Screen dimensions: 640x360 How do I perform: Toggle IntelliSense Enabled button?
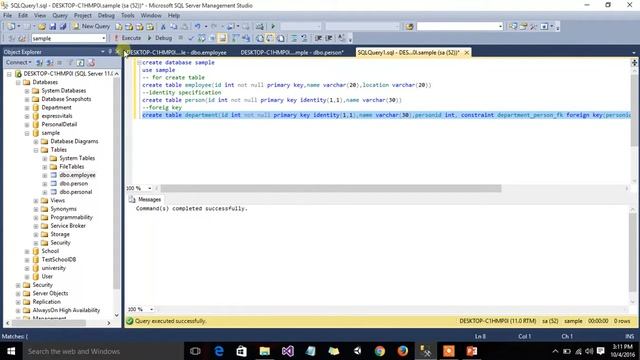point(222,38)
